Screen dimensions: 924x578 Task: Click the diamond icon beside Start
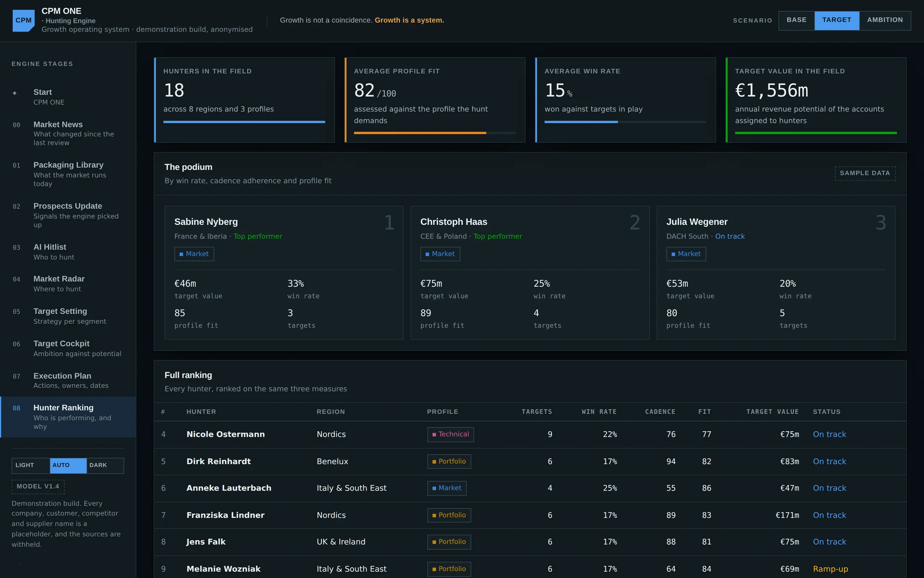(15, 93)
